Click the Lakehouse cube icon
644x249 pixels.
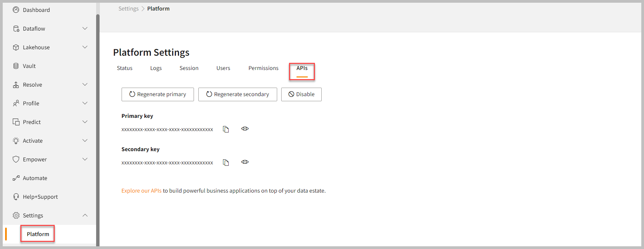click(16, 47)
